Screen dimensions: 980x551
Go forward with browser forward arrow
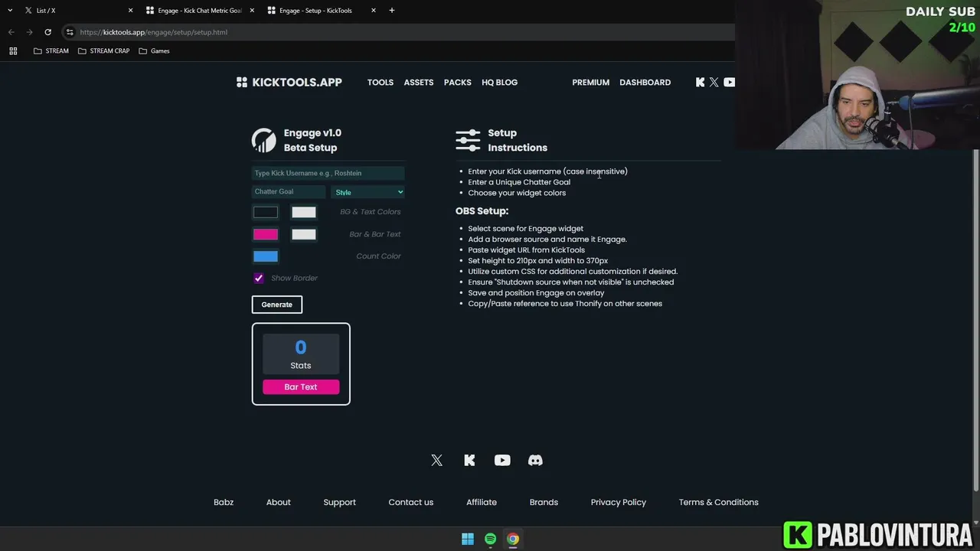tap(29, 32)
